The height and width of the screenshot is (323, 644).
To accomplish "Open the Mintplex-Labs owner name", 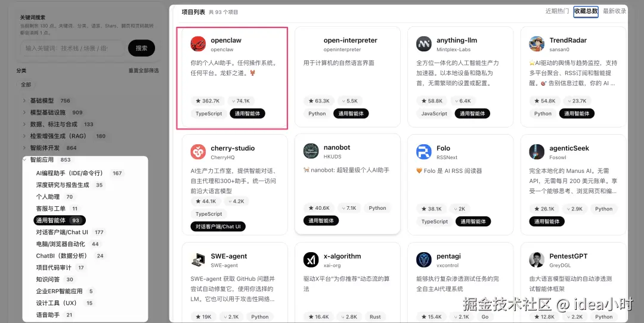I will [x=453, y=49].
